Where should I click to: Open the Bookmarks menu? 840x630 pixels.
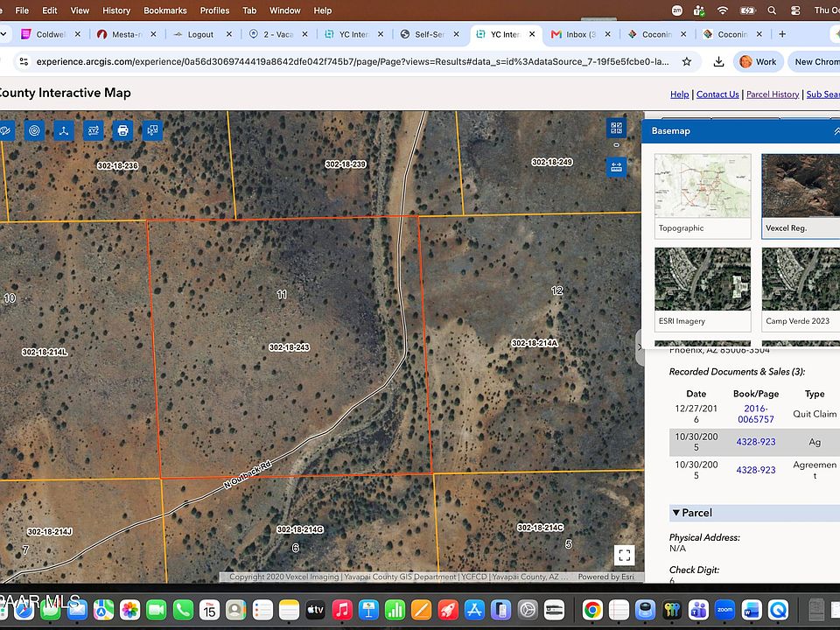165,10
